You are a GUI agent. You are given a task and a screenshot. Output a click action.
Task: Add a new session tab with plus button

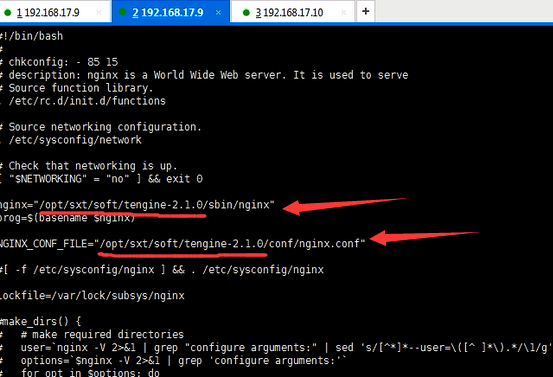(x=366, y=12)
